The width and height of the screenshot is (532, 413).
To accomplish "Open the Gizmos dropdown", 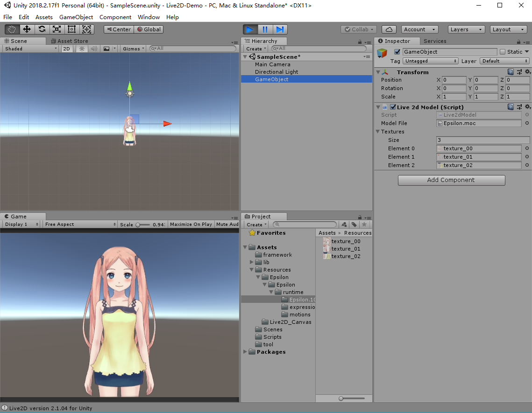I will [x=134, y=49].
